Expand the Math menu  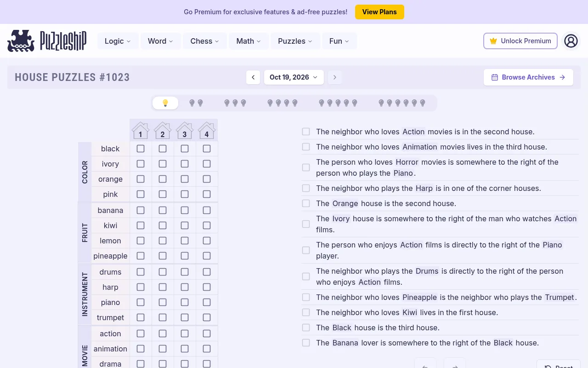pos(249,41)
